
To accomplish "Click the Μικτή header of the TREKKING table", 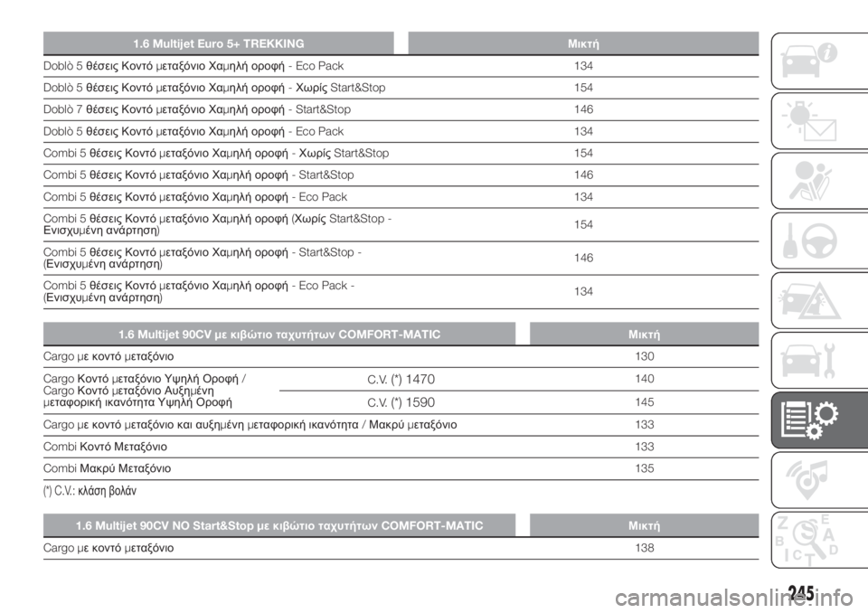I will (x=583, y=43).
